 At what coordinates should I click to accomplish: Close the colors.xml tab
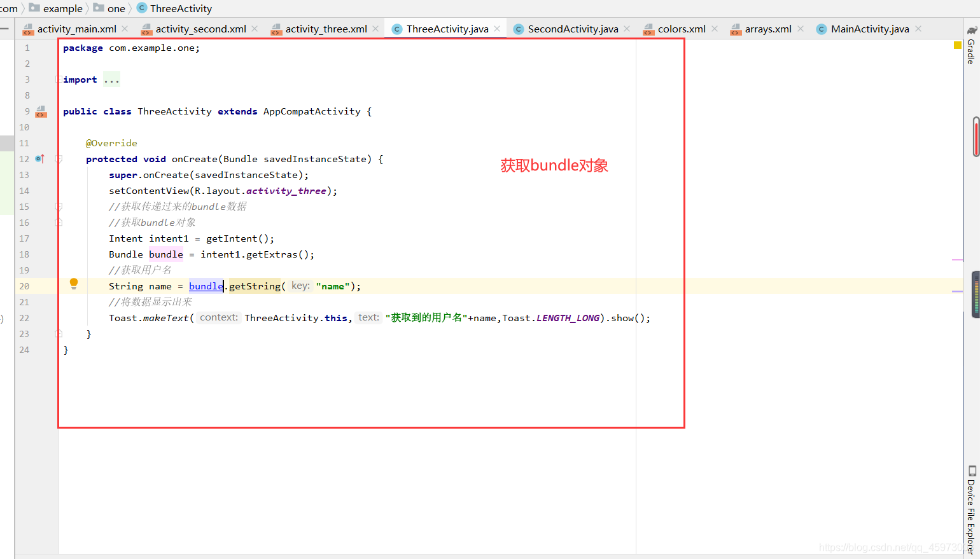(x=715, y=29)
